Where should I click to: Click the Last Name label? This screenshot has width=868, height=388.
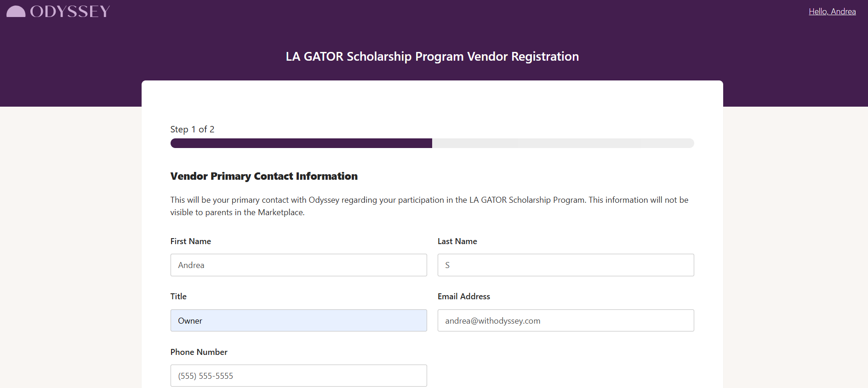click(457, 241)
